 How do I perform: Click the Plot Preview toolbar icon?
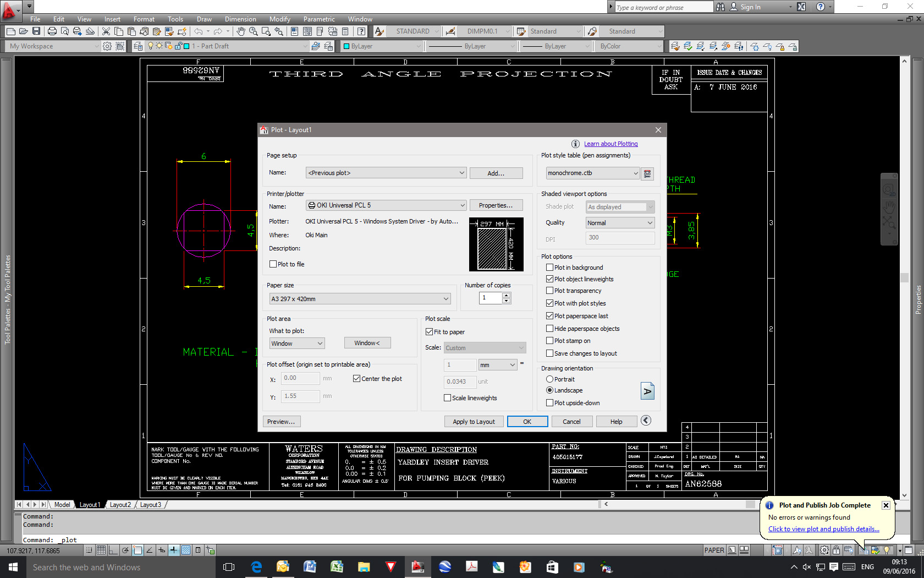(65, 31)
